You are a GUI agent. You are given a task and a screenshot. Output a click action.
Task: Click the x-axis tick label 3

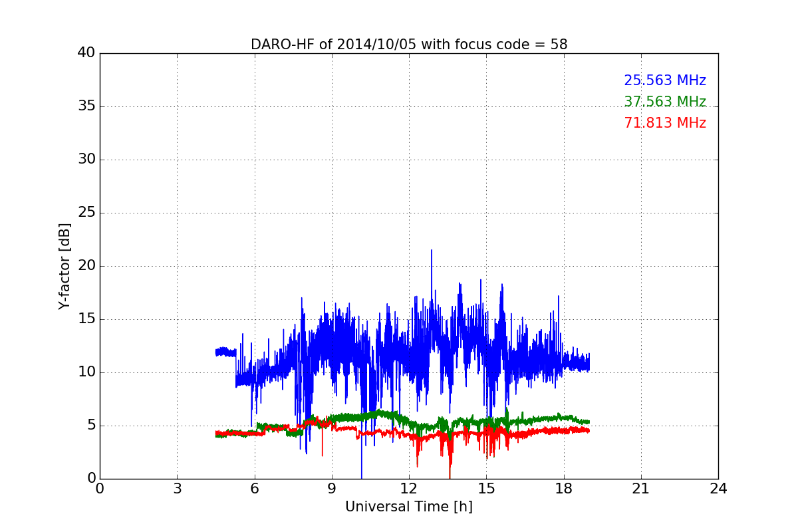[x=177, y=489]
